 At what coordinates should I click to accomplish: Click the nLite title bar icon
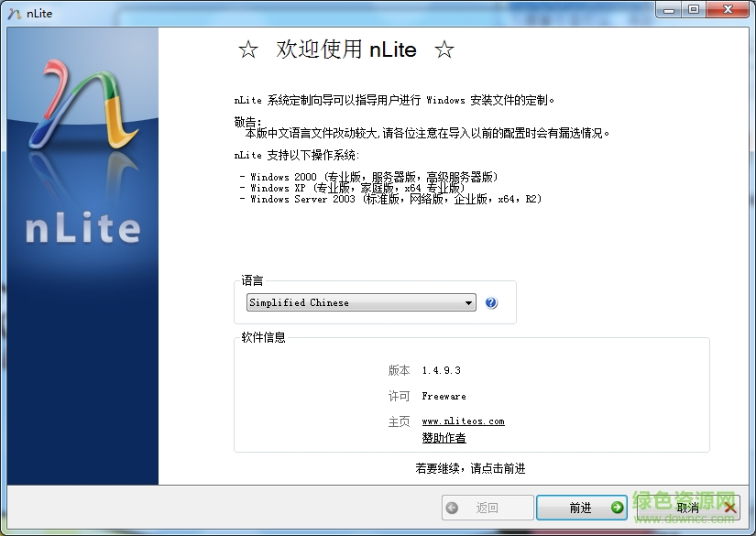15,14
